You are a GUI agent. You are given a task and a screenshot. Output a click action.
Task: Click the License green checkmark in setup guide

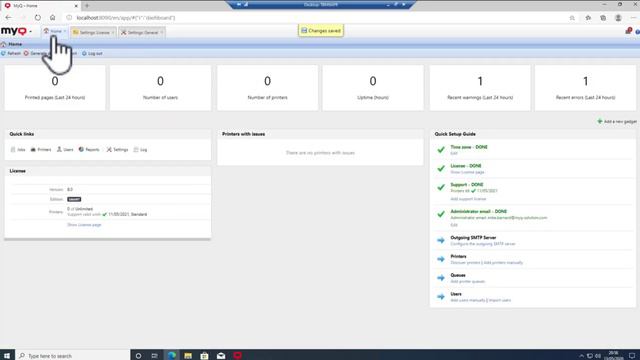441,169
